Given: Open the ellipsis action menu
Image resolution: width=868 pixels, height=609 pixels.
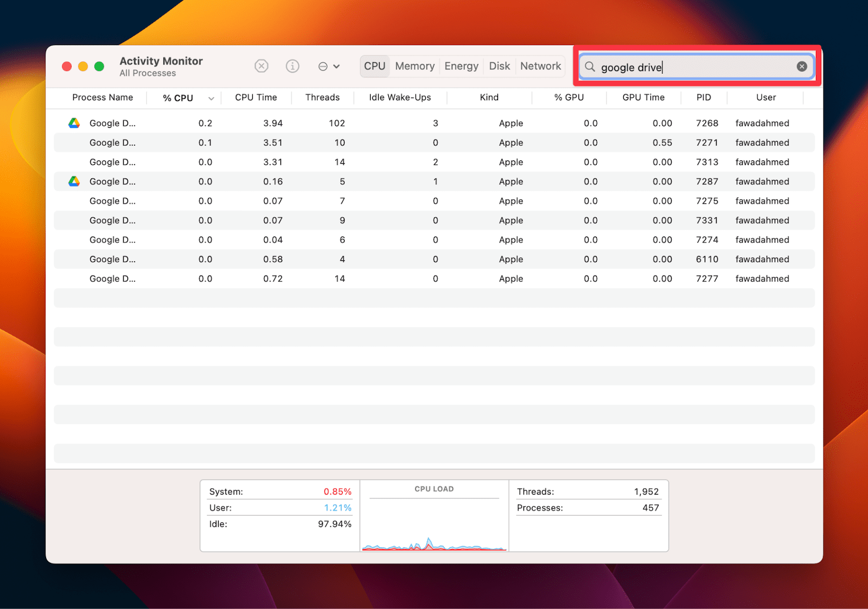Looking at the screenshot, I should click(328, 66).
